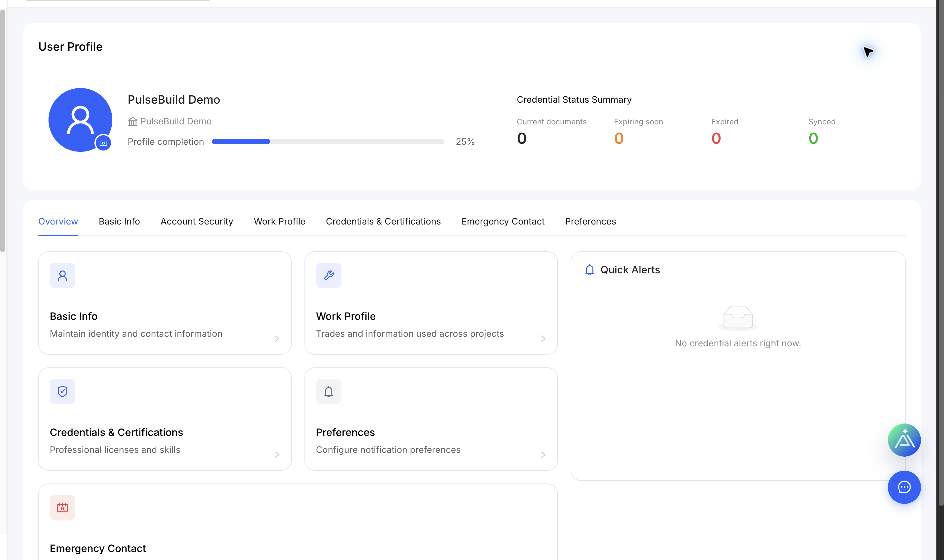Open the Work Profile card title

click(346, 316)
